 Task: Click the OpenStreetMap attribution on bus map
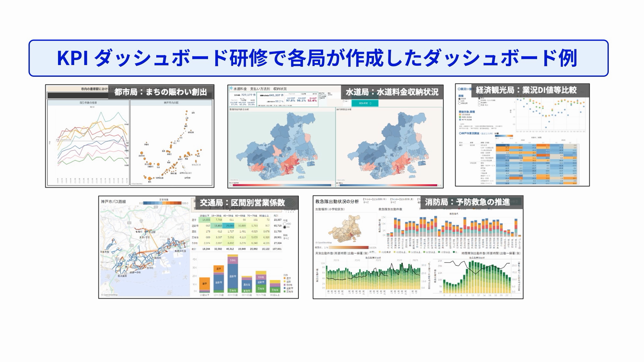click(x=109, y=295)
